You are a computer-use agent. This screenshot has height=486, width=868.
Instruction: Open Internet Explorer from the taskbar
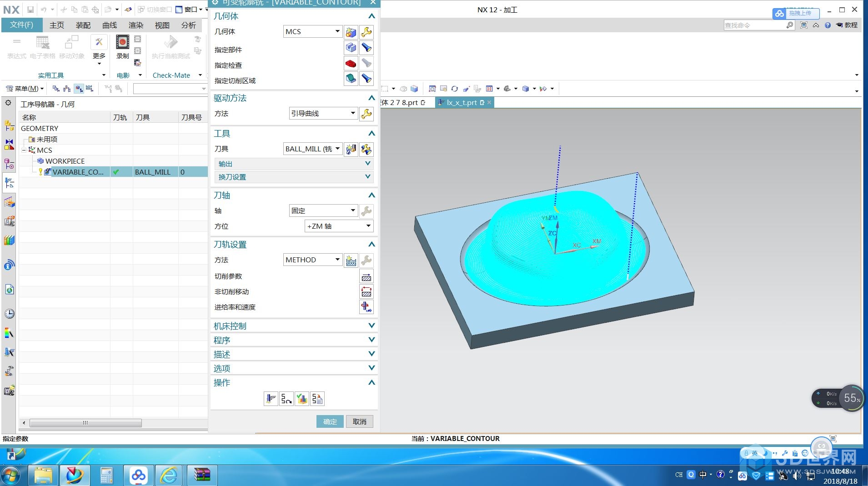[169, 476]
